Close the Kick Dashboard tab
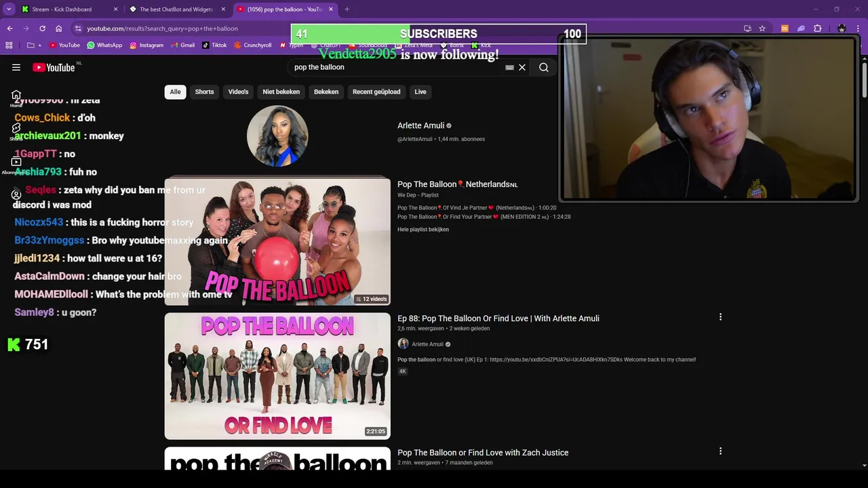The width and height of the screenshot is (868, 488). 115,9
